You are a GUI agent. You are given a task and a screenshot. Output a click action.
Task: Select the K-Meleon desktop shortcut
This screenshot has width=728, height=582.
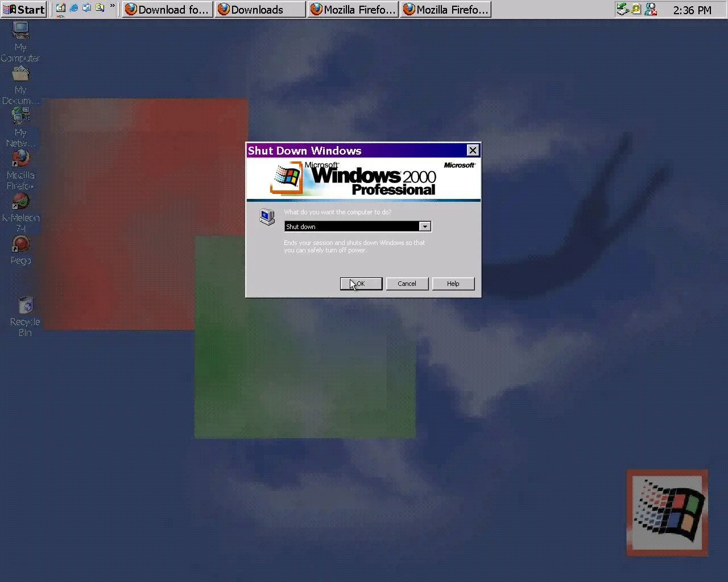(20, 201)
